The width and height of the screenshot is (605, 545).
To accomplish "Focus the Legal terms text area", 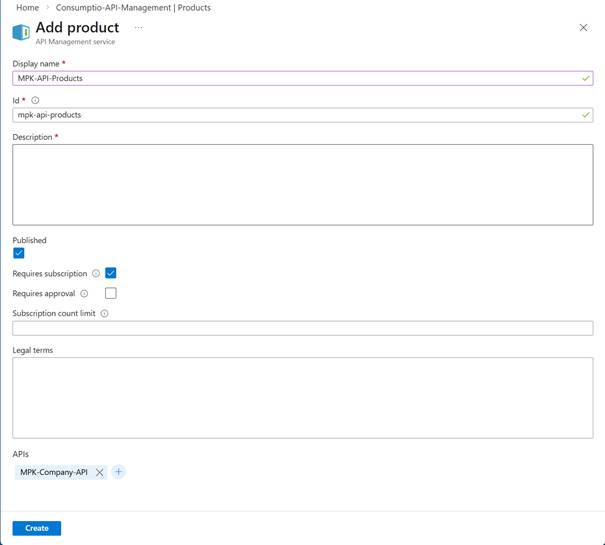I will [302, 397].
